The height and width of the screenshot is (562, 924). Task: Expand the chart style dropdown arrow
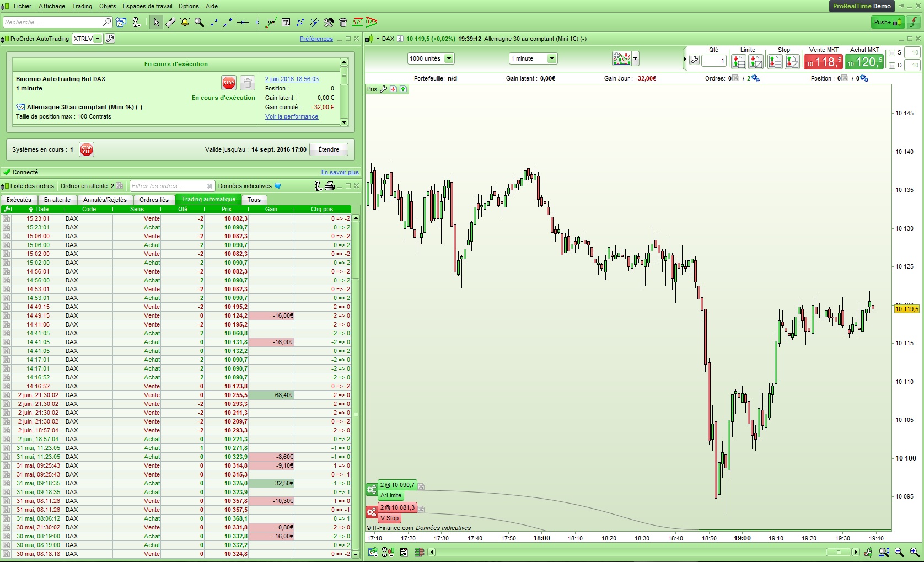click(636, 58)
